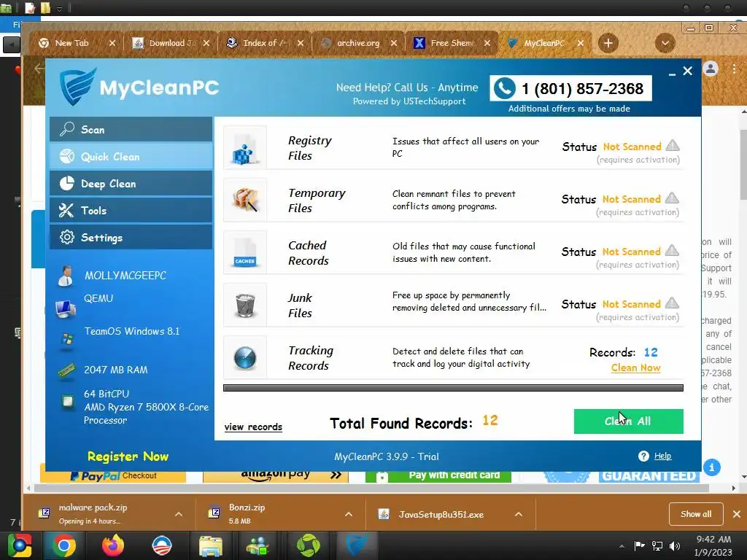The height and width of the screenshot is (560, 747).
Task: Click the phone icon by support number
Action: click(505, 88)
